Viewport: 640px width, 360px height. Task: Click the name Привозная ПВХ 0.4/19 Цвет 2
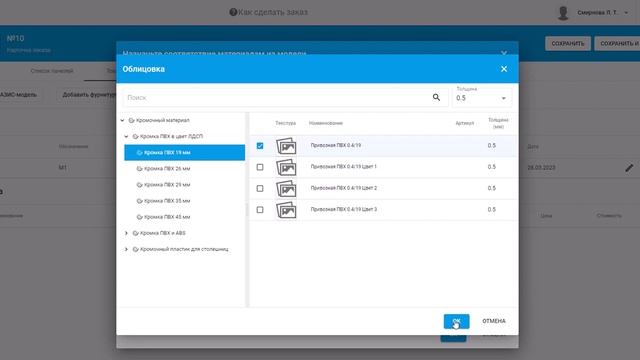344,188
